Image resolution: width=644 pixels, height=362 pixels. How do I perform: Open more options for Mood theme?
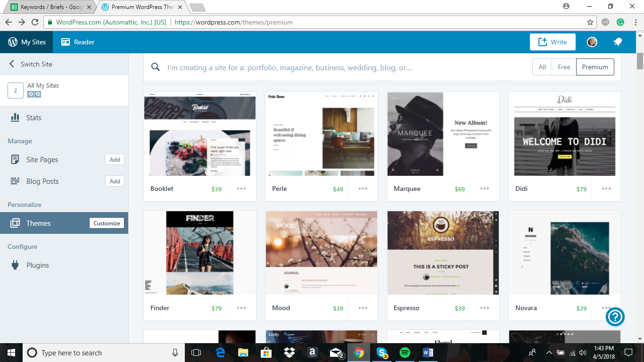pos(363,308)
